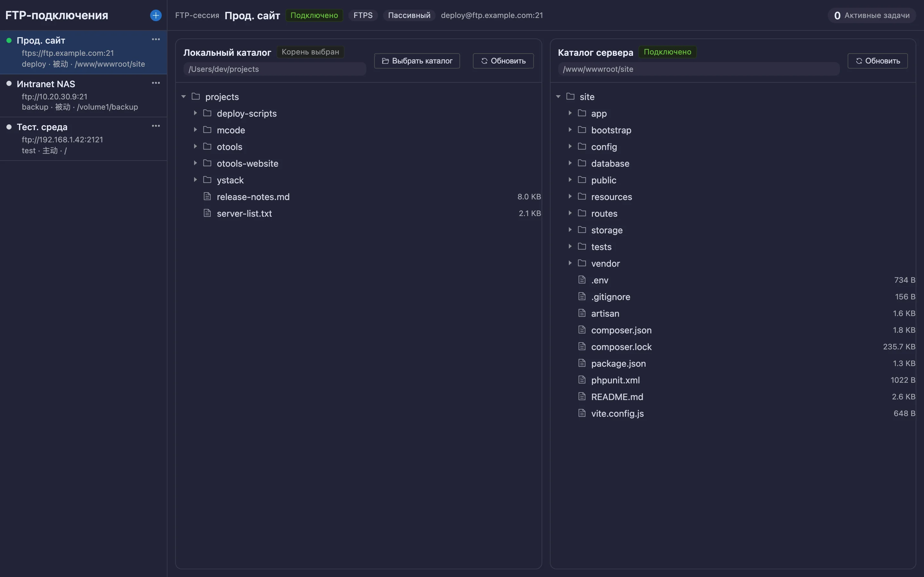Click the vendor folder icon on server

pyautogui.click(x=582, y=263)
